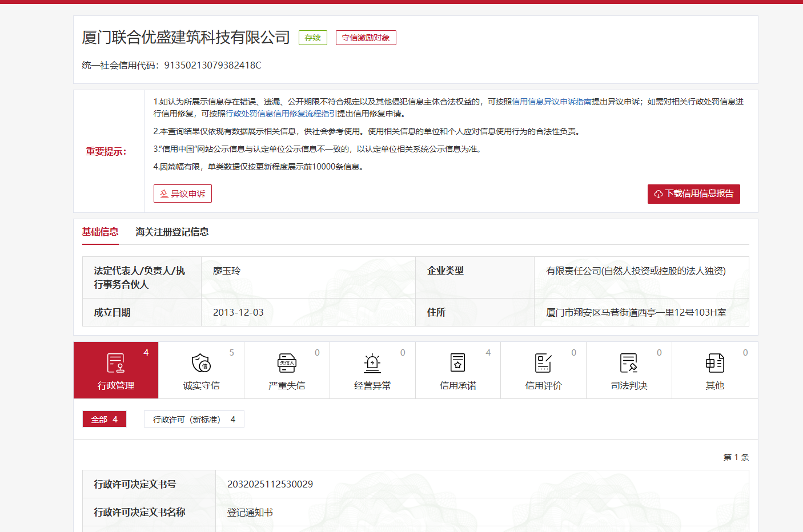The width and height of the screenshot is (803, 532).
Task: Click the credit code 91350213079382418C
Action: 212,65
